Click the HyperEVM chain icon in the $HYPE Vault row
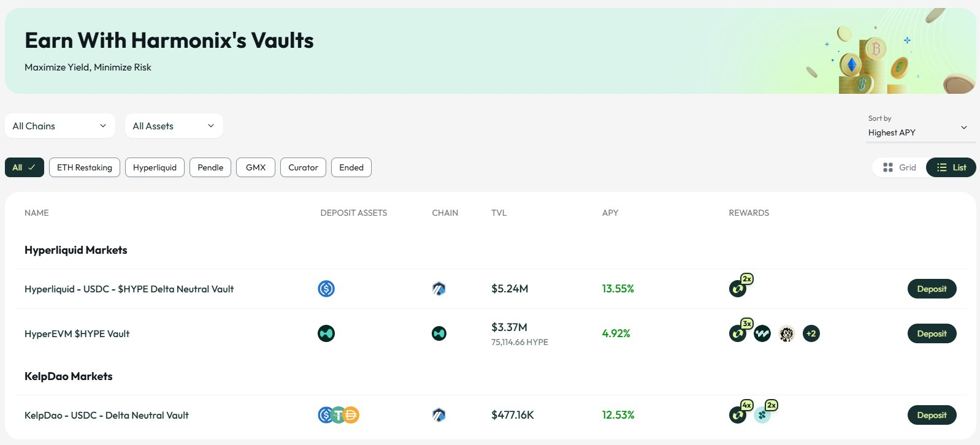Screen dimensions: 980x445 click(x=439, y=333)
